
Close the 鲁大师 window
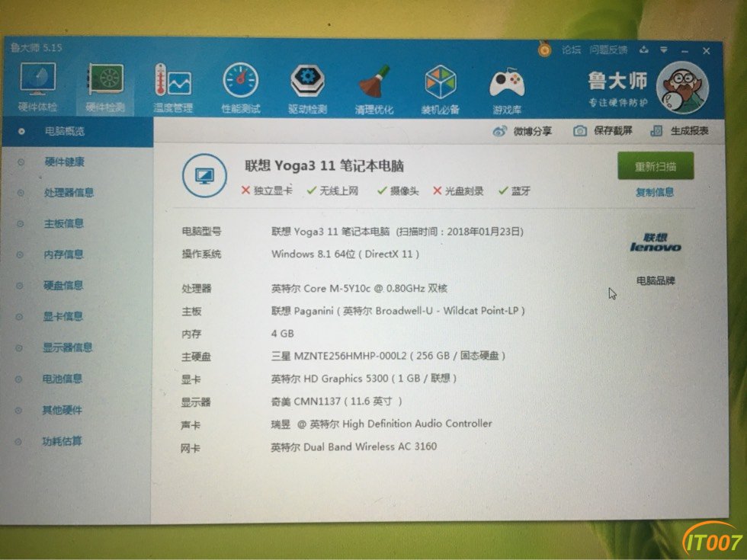coord(707,50)
